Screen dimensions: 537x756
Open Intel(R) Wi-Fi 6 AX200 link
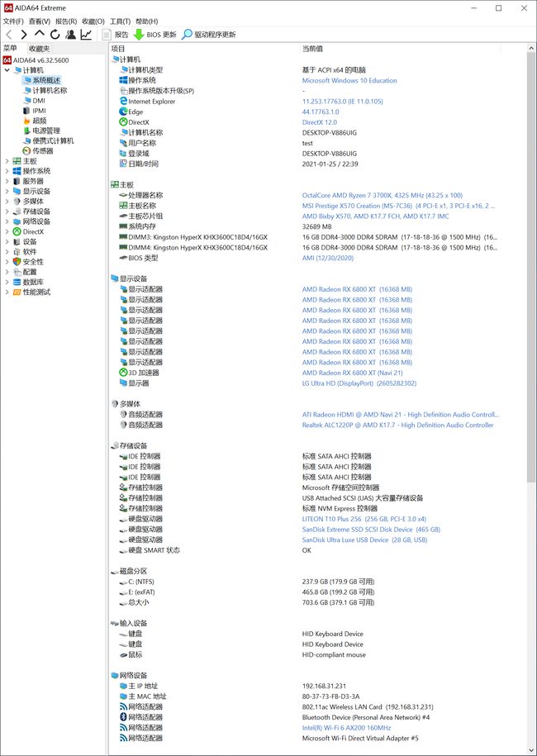click(x=347, y=728)
